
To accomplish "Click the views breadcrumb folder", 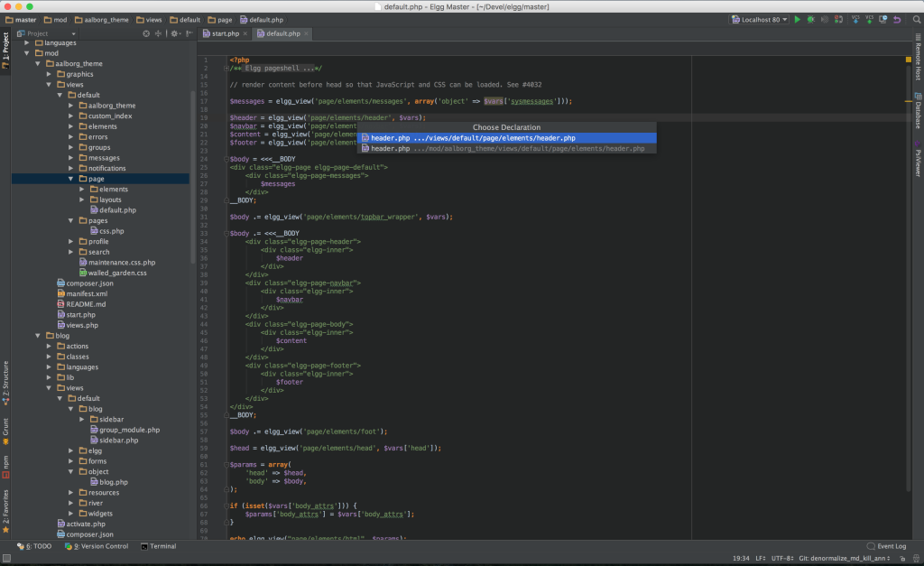I will [149, 20].
